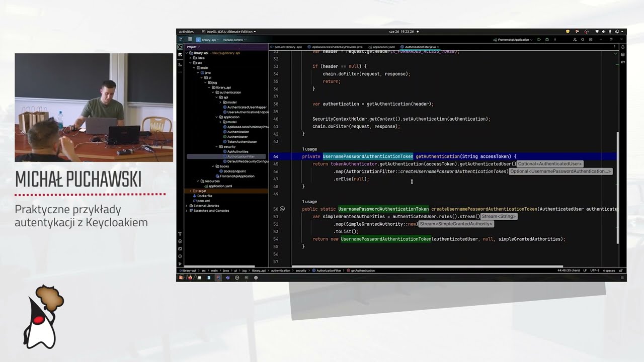Click the inspection checkmark widget in editor
This screenshot has width=644, height=362.
click(x=616, y=53)
